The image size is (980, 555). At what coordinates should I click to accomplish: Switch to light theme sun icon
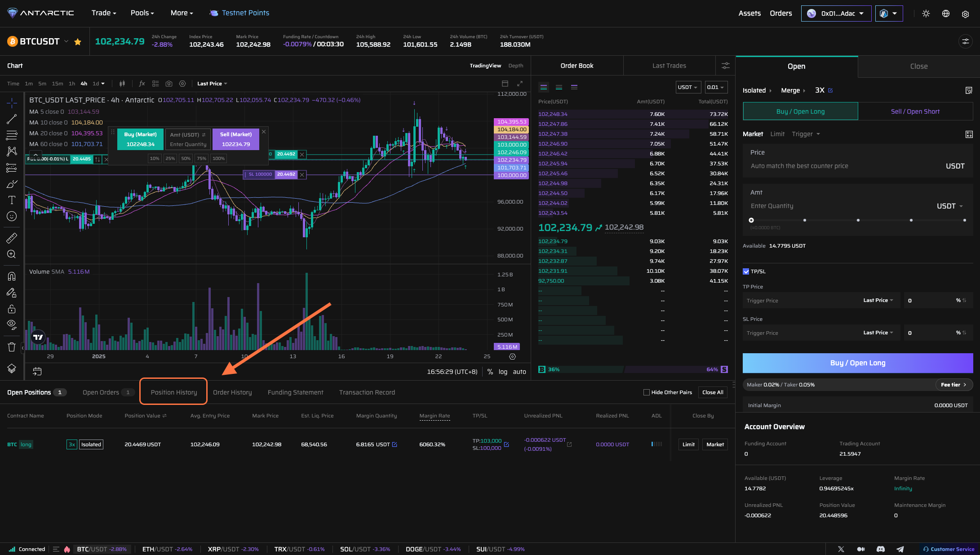(x=926, y=13)
